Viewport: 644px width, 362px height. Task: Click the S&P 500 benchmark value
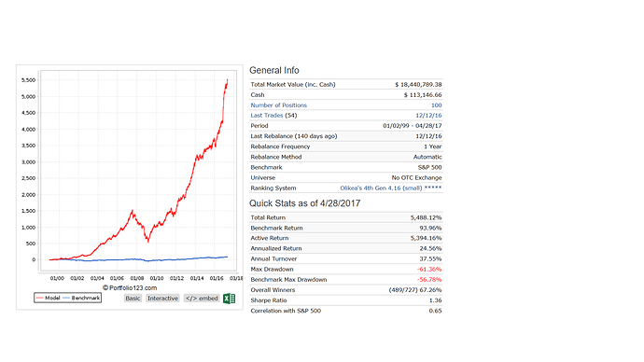429,167
